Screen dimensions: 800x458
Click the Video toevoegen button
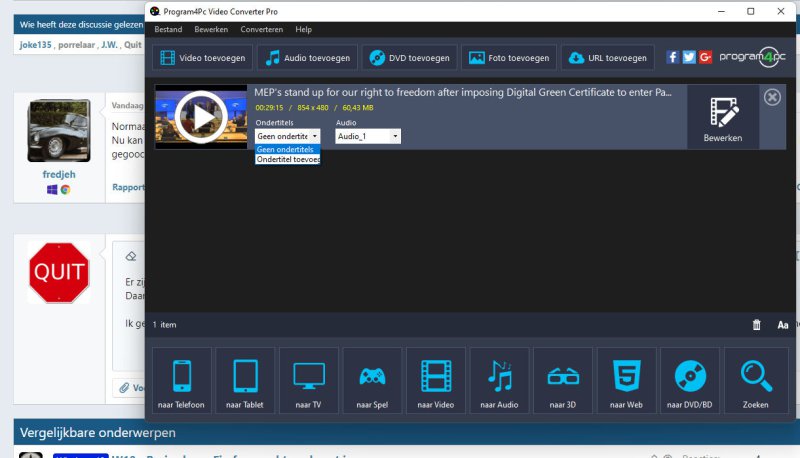click(x=203, y=58)
